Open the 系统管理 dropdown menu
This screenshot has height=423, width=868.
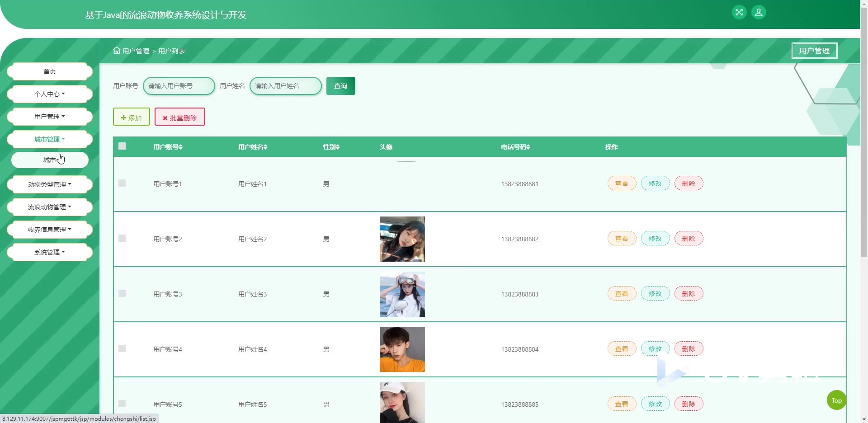click(x=50, y=252)
